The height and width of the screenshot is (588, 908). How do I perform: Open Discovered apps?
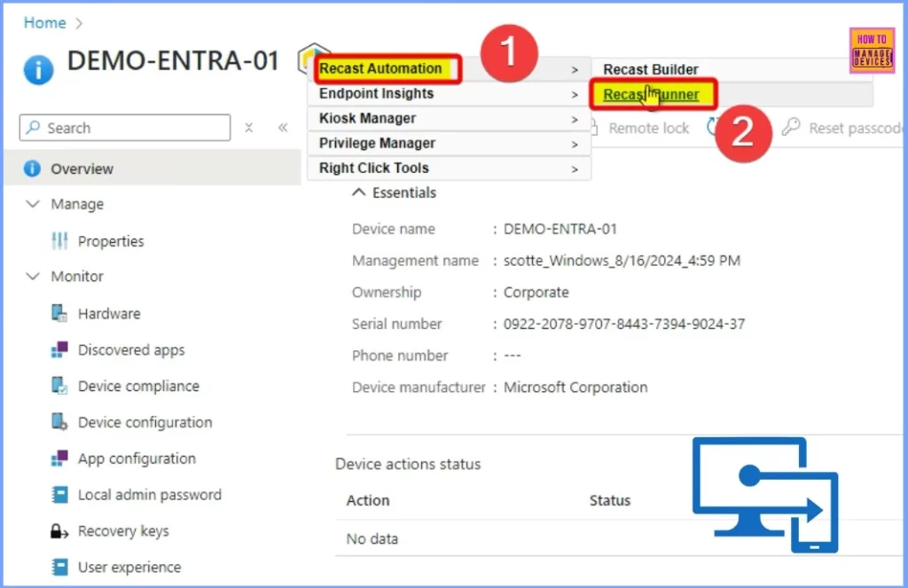[131, 350]
